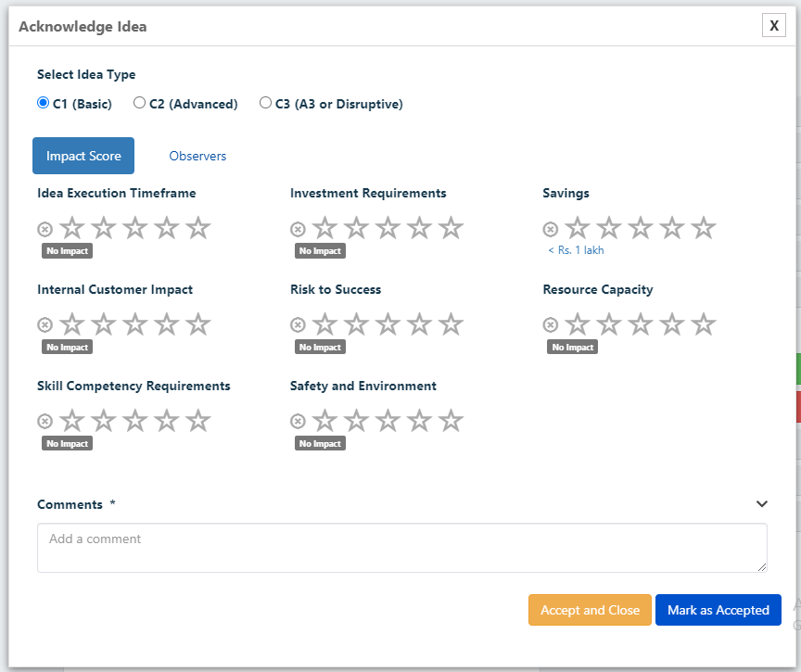
Task: Clear Skill Competency Requirements rating
Action: (x=44, y=422)
